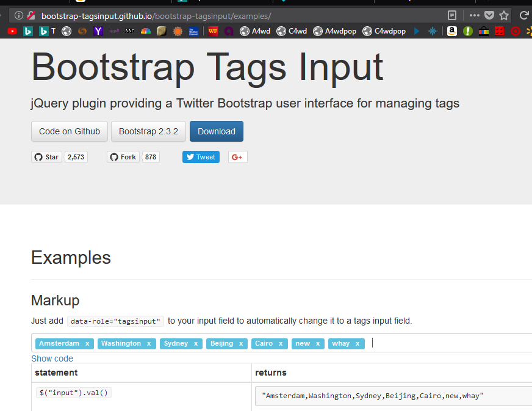The image size is (532, 411).
Task: Open Code on Github
Action: [x=70, y=131]
